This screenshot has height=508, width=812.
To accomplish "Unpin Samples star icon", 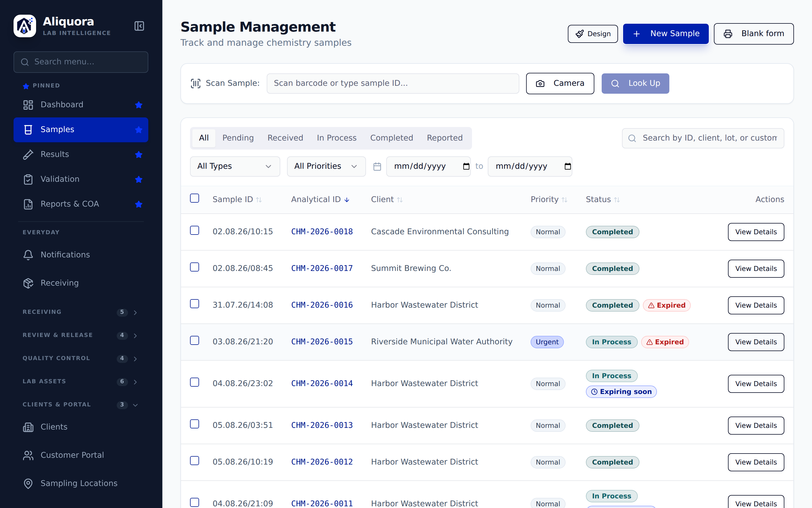I will click(x=139, y=130).
